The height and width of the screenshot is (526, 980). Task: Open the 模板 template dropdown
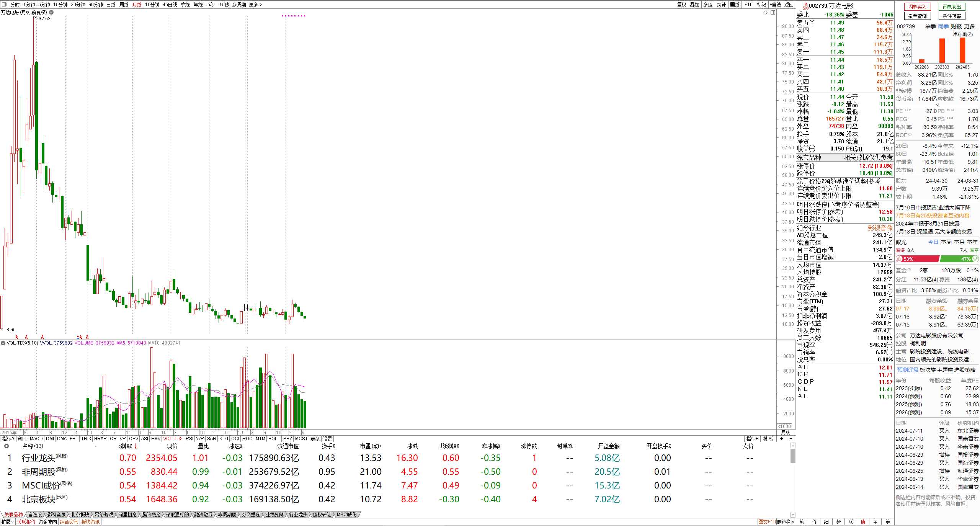(x=769, y=439)
